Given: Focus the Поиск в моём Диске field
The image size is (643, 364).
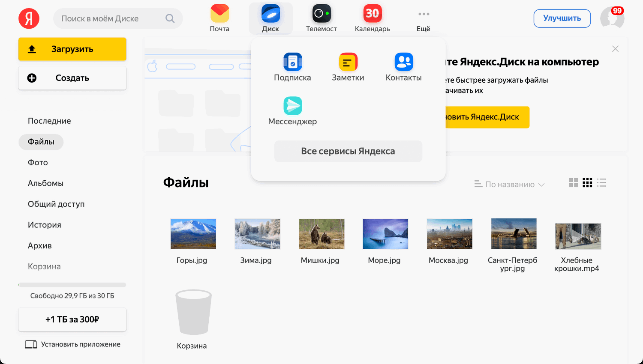Looking at the screenshot, I should [118, 18].
